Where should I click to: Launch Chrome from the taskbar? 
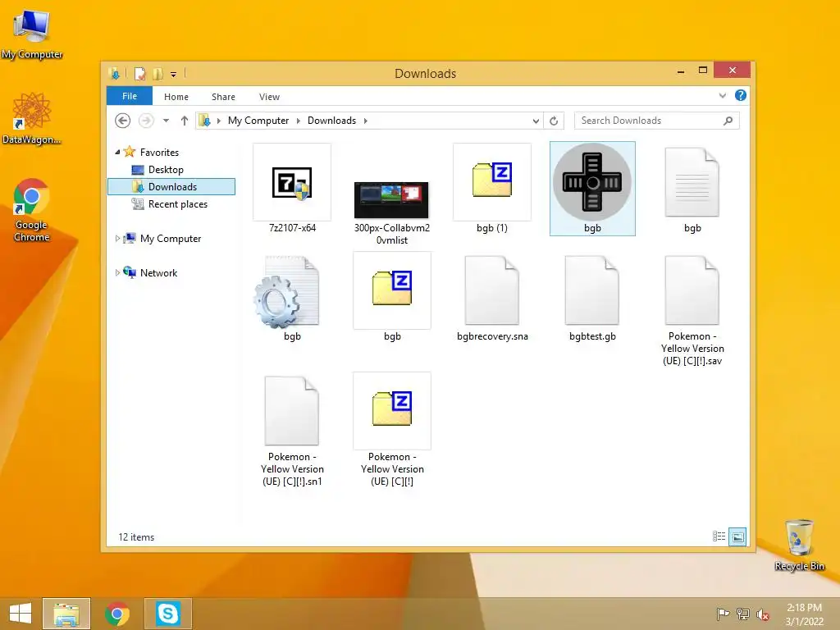tap(117, 614)
